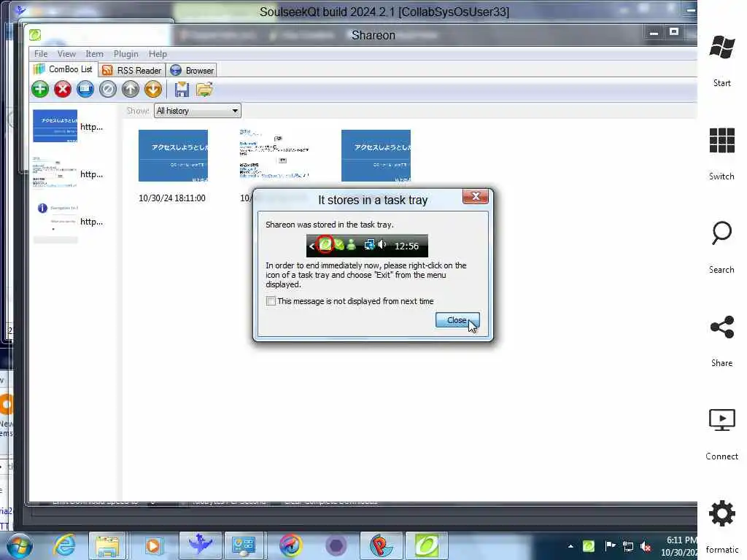Click the Start charm
The height and width of the screenshot is (560, 747).
tap(721, 61)
